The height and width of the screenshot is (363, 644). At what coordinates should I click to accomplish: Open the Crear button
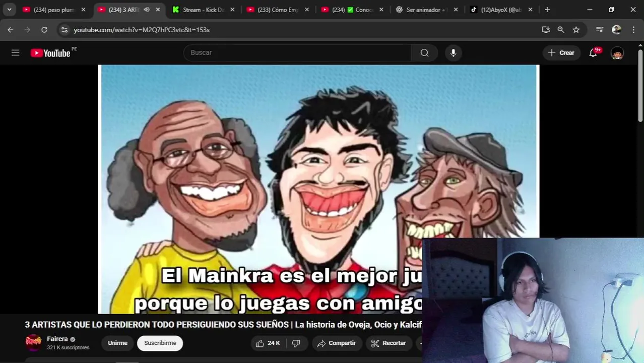(561, 52)
